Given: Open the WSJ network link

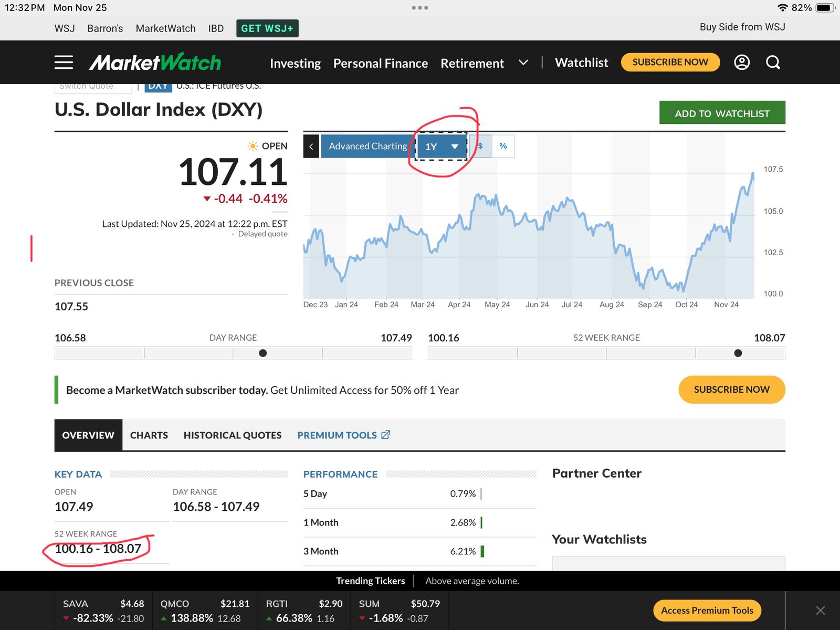Looking at the screenshot, I should [x=65, y=28].
